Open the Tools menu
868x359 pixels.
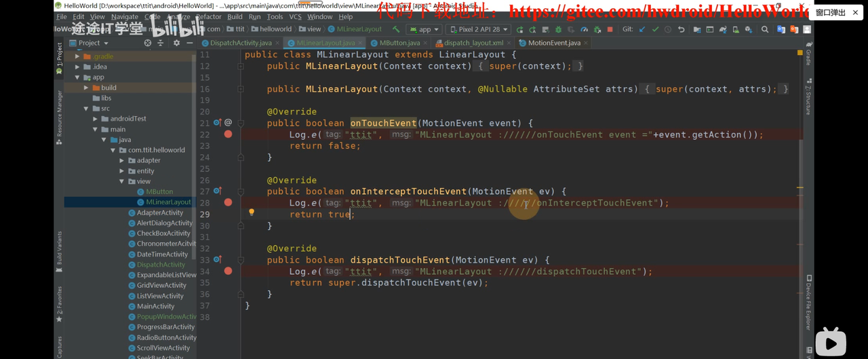coord(275,16)
